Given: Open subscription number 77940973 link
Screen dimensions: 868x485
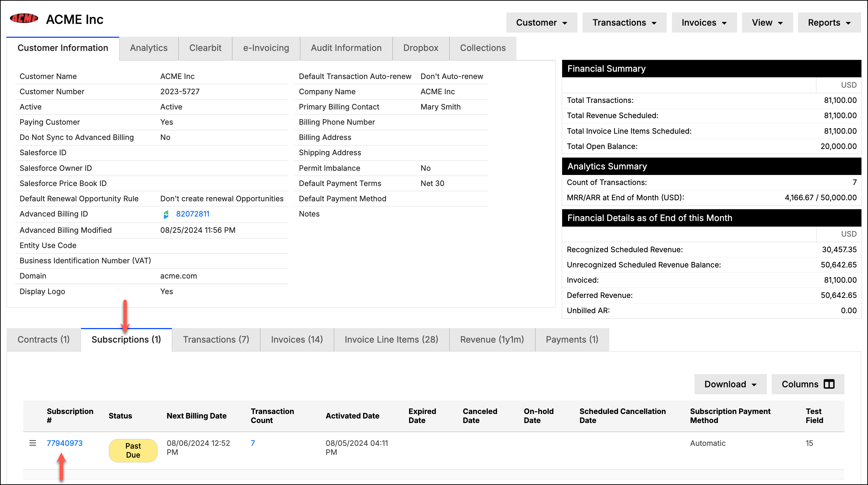Looking at the screenshot, I should click(65, 443).
